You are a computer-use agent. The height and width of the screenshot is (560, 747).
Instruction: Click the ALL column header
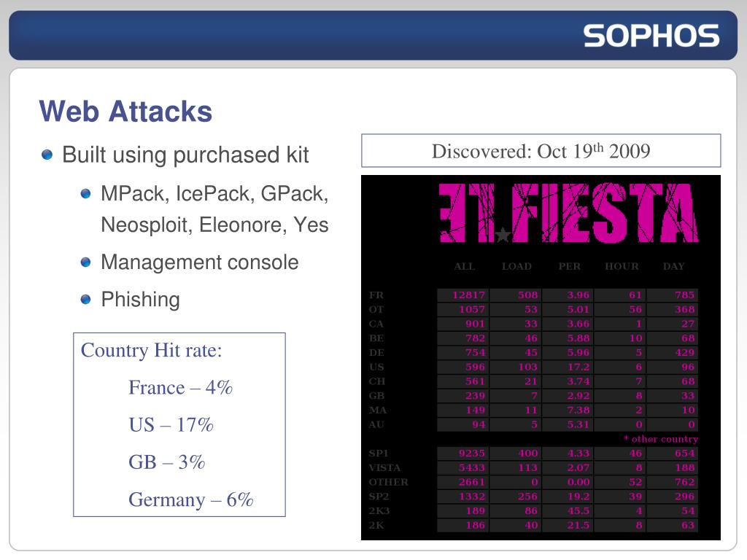(465, 266)
